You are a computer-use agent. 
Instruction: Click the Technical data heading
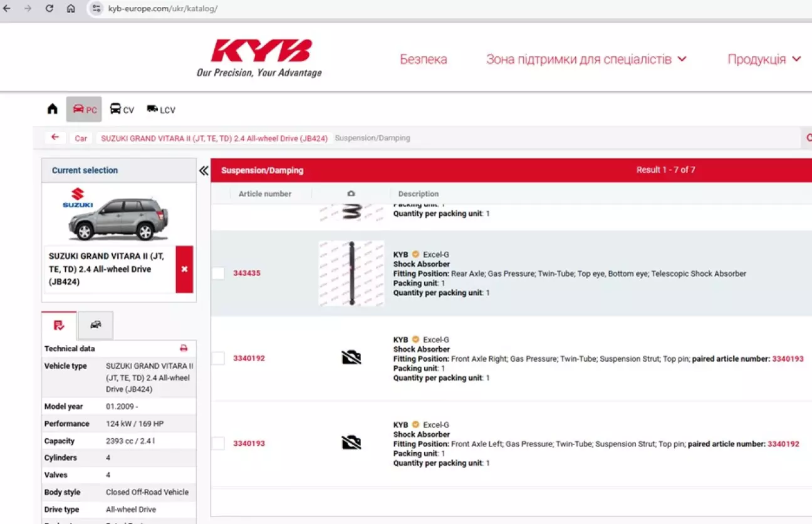click(70, 349)
